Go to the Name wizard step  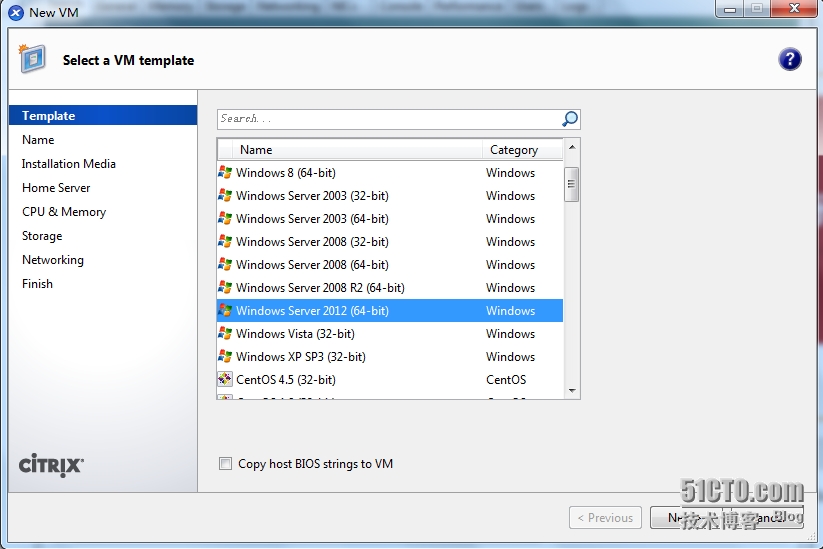pyautogui.click(x=38, y=140)
